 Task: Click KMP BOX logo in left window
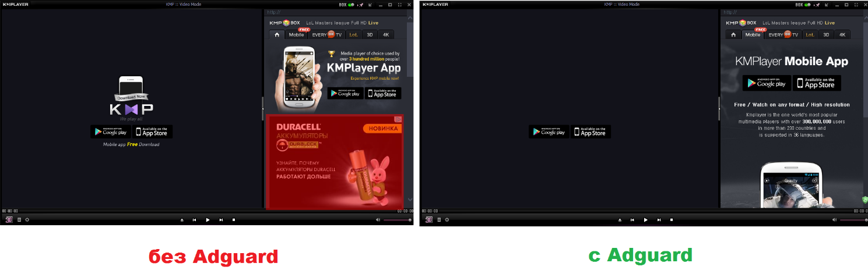(284, 23)
